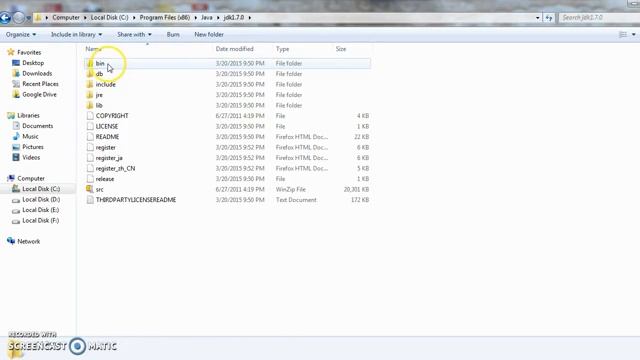Sort by the Type column header
Screen dimensions: 640x360
coord(282,49)
